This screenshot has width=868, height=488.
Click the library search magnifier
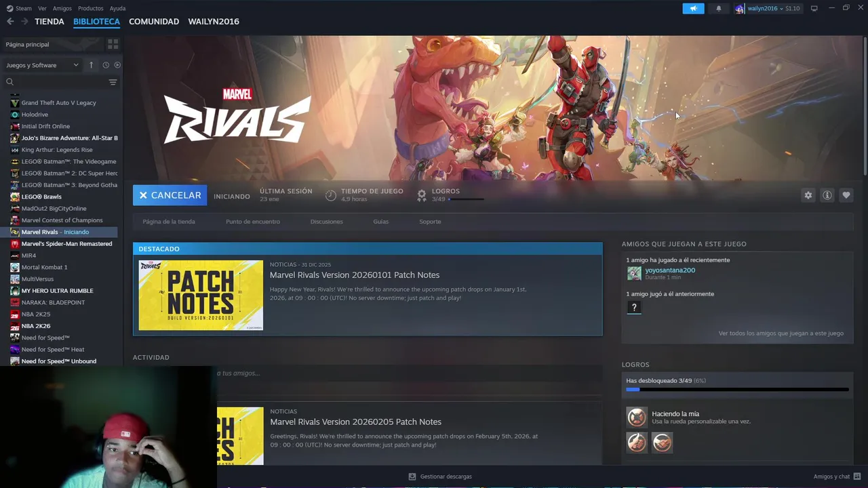pyautogui.click(x=9, y=82)
